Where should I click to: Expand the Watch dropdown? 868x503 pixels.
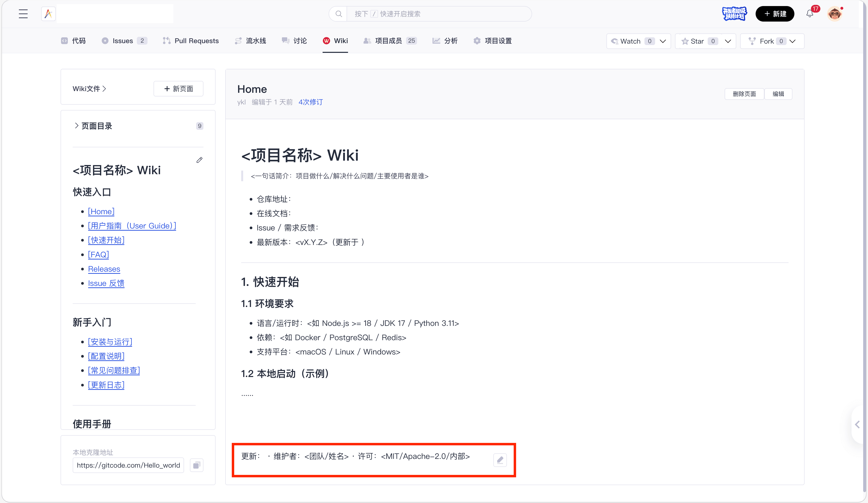(663, 41)
